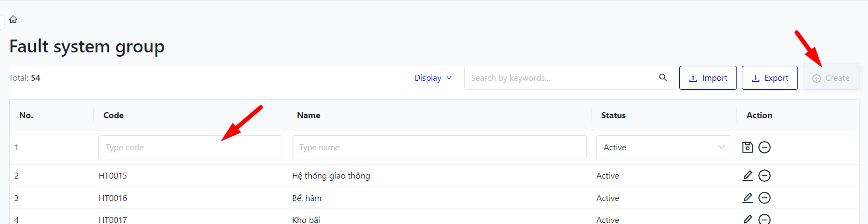Click the search magnifier icon

tap(663, 78)
